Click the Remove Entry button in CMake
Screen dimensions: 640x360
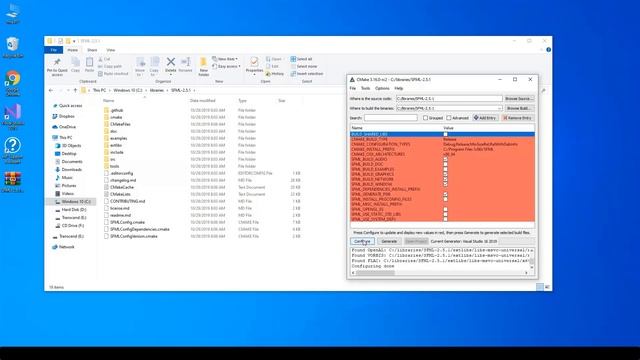(517, 118)
